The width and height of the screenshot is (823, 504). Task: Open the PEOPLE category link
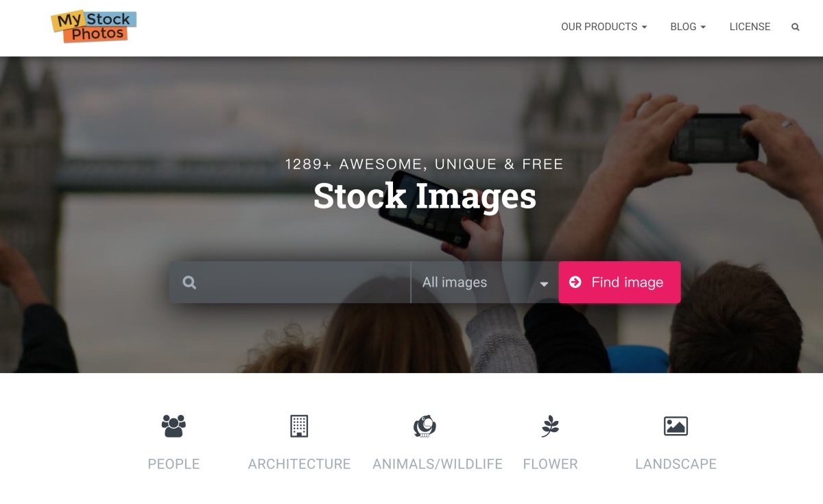click(x=174, y=464)
